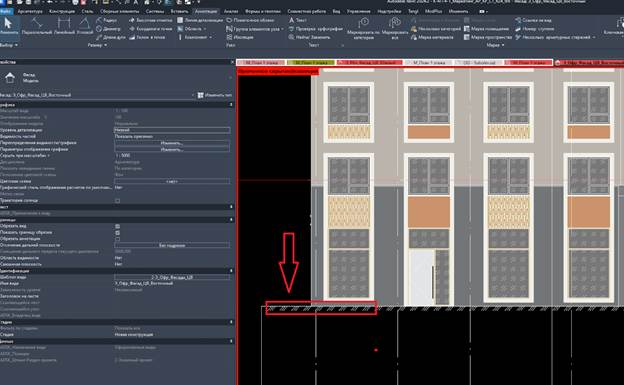Click the Edit Type (Изменить тип) icon
Image resolution: width=624 pixels, height=385 pixels.
click(201, 95)
